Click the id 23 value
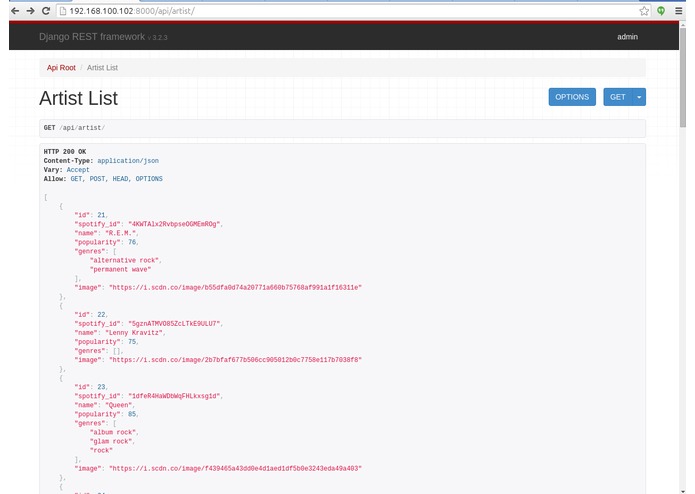The height and width of the screenshot is (494, 695). [102, 387]
